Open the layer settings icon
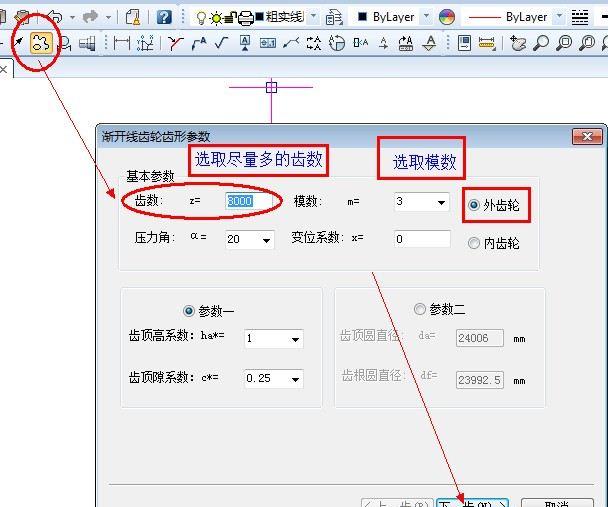This screenshot has width=608, height=507. coord(334,17)
